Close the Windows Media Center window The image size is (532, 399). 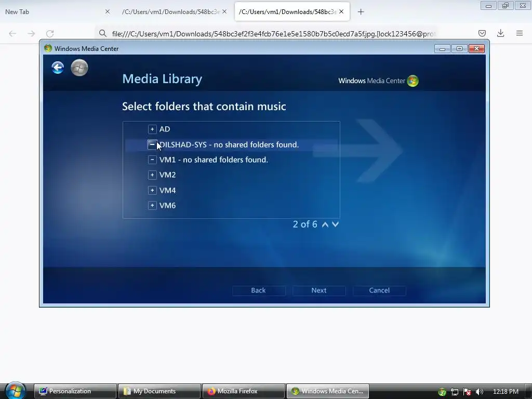point(477,49)
